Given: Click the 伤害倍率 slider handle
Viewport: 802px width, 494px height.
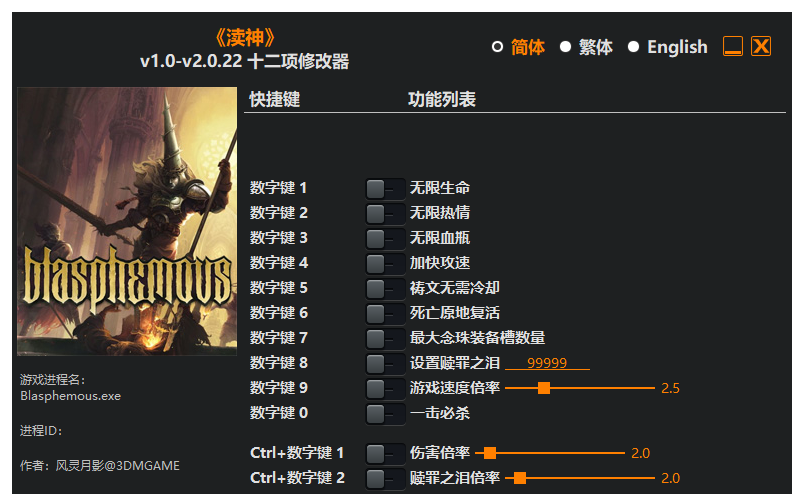Looking at the screenshot, I should 489,453.
